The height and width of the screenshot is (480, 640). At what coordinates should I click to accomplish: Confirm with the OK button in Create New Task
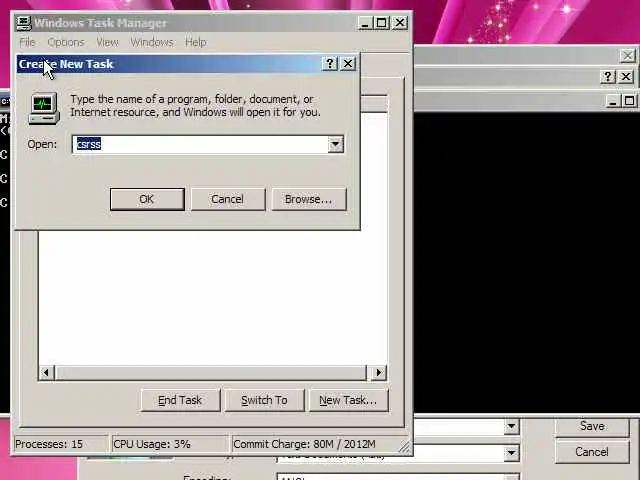tap(147, 199)
